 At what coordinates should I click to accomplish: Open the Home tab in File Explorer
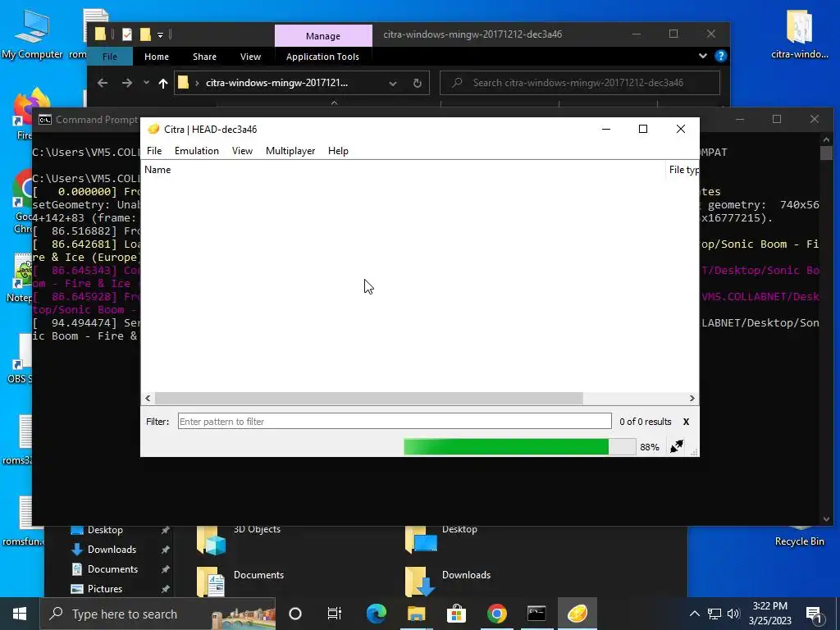157,57
